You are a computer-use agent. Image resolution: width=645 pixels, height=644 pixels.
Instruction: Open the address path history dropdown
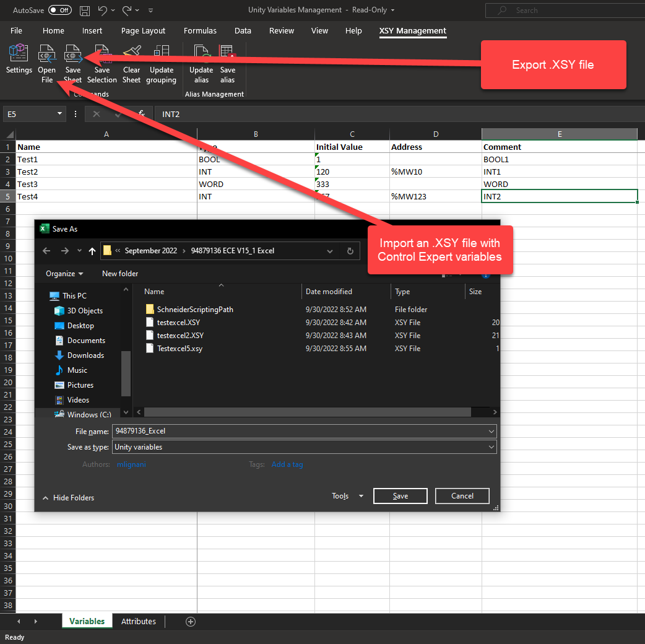tap(329, 251)
